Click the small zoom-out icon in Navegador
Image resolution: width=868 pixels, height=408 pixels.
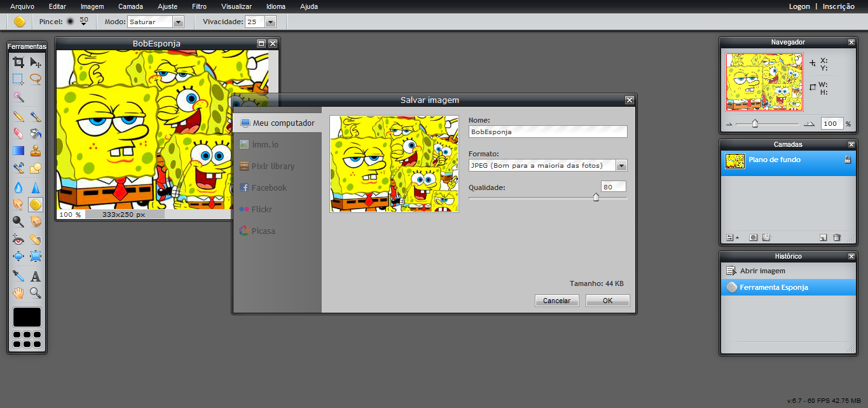(729, 124)
